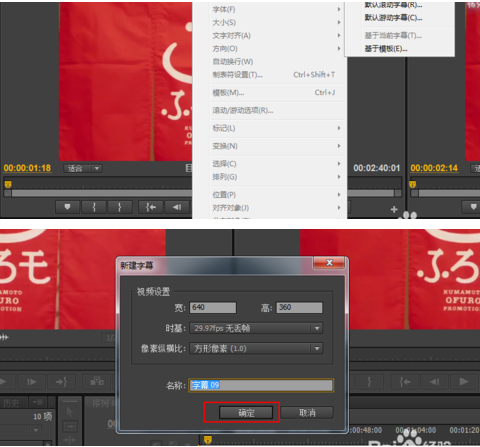
Task: Open the 适合 zoom level dropdown
Action: coord(82,168)
